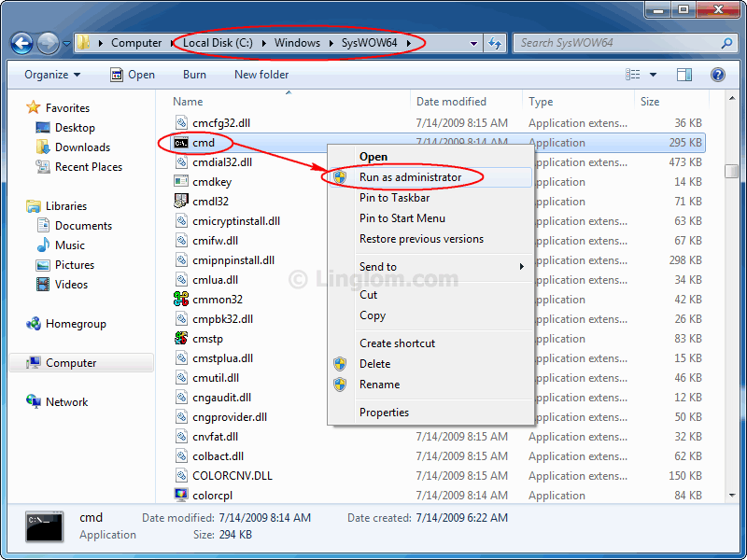Image resolution: width=747 pixels, height=560 pixels.
Task: Click Burn in the toolbar
Action: pyautogui.click(x=194, y=75)
